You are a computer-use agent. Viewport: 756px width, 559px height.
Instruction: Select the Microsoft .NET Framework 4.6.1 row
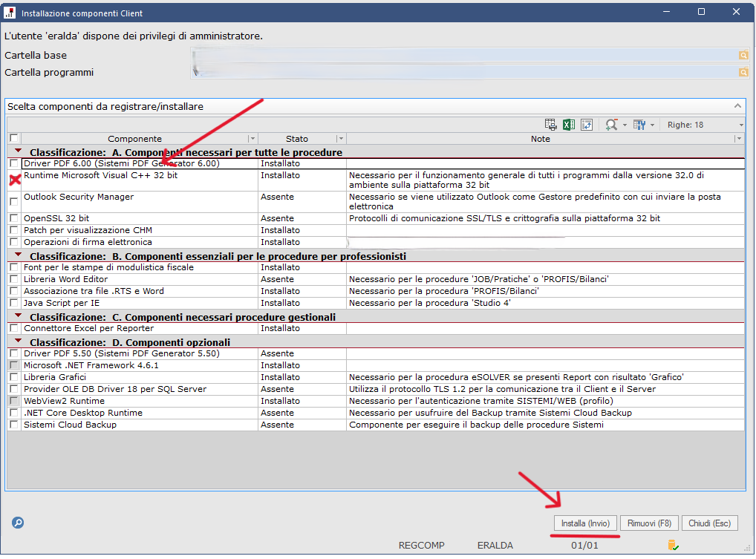point(376,365)
